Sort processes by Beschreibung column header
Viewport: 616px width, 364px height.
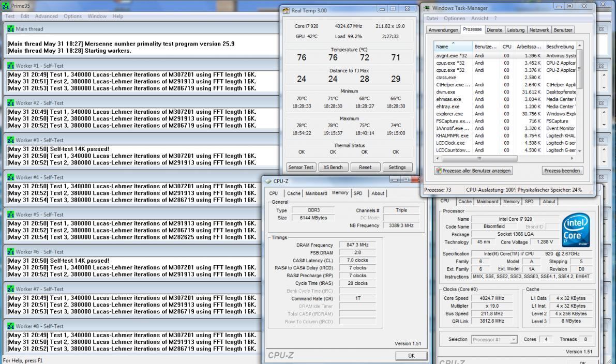[x=560, y=47]
